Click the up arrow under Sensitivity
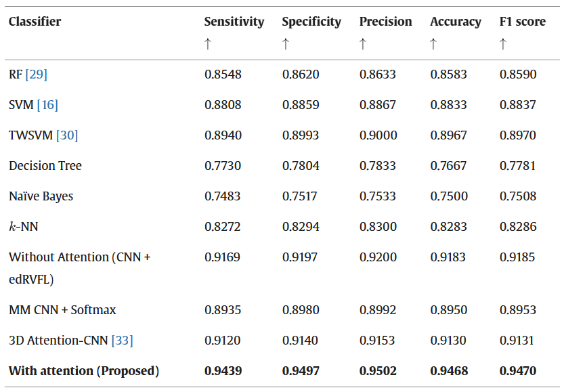 pos(208,44)
